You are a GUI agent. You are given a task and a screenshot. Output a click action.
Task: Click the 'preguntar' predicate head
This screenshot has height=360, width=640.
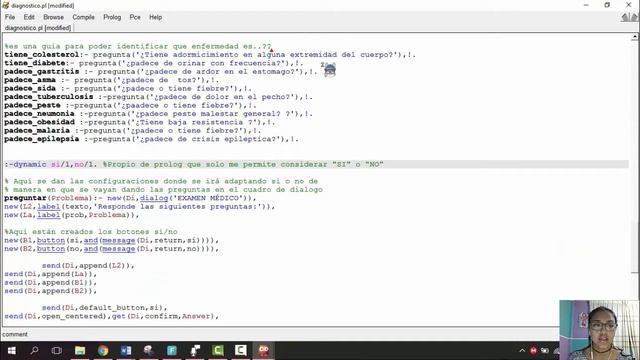pos(25,198)
